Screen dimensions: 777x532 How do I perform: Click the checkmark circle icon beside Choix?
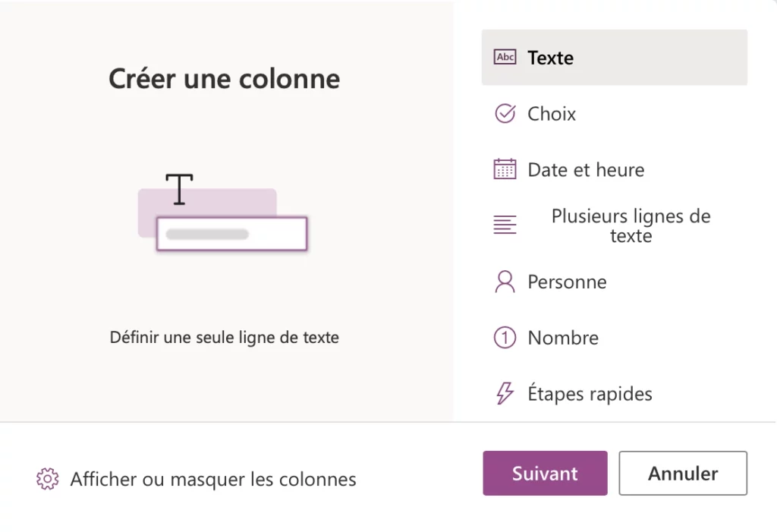504,113
